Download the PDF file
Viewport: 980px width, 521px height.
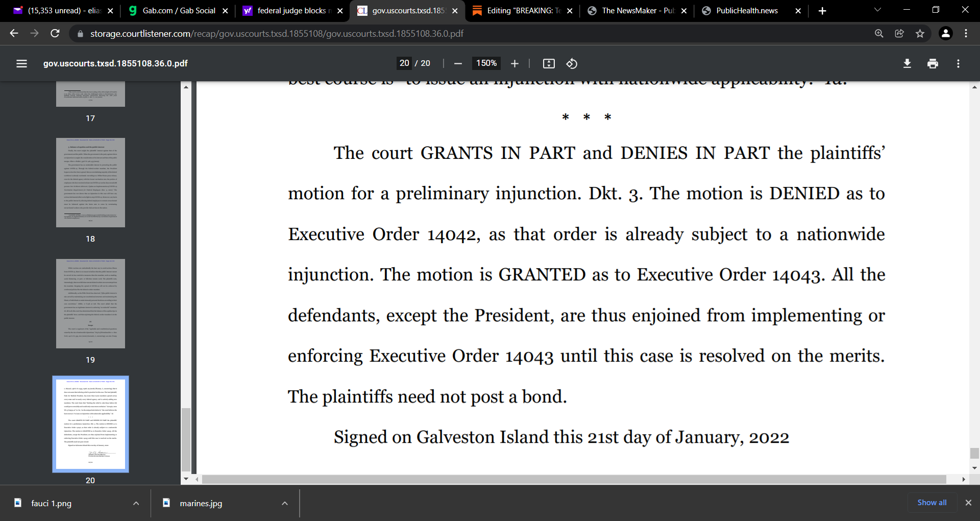[907, 63]
